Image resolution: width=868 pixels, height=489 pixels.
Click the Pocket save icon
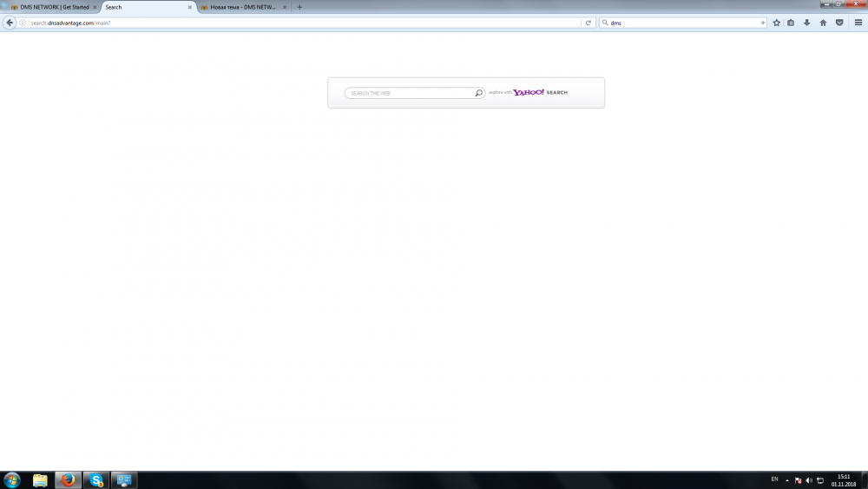[839, 23]
